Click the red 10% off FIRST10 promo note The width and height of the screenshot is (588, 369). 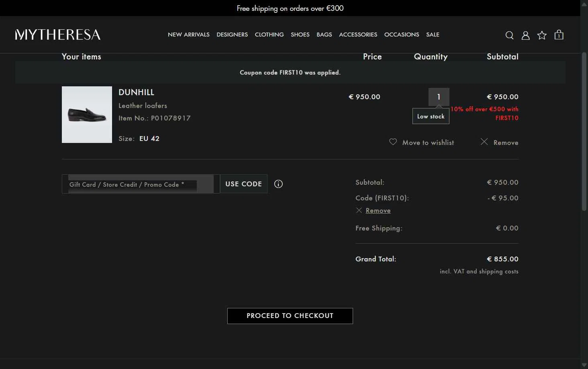pyautogui.click(x=484, y=113)
